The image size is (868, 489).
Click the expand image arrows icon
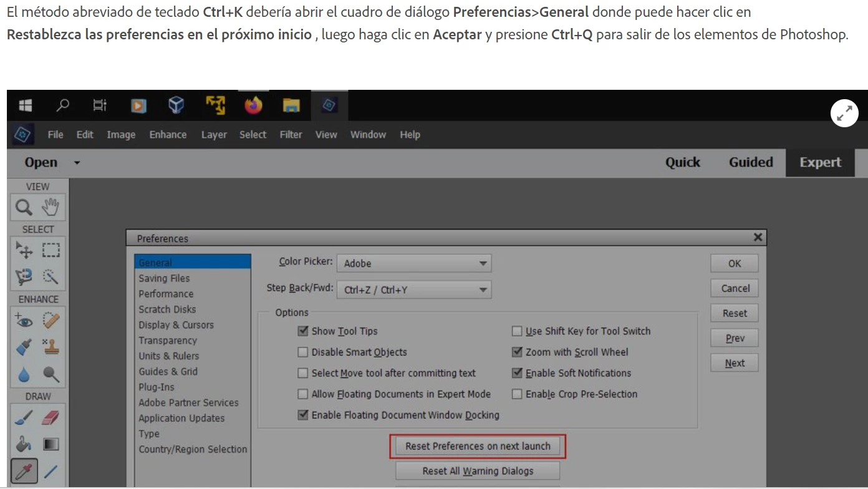844,114
